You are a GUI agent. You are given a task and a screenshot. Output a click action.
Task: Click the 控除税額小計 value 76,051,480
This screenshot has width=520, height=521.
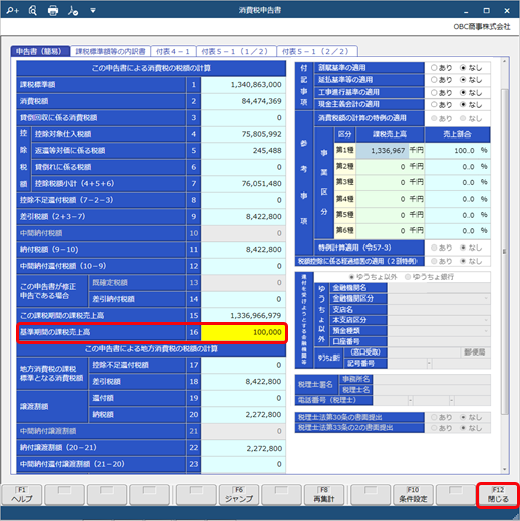tap(243, 184)
